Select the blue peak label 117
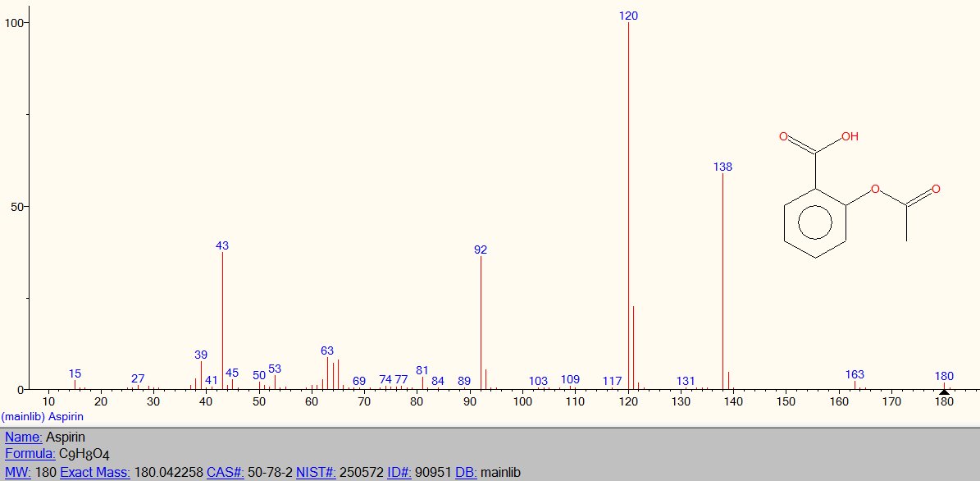This screenshot has width=980, height=481. click(x=612, y=381)
